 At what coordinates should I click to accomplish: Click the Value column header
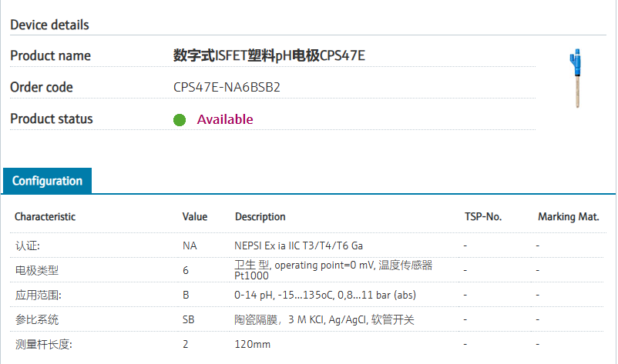(194, 217)
